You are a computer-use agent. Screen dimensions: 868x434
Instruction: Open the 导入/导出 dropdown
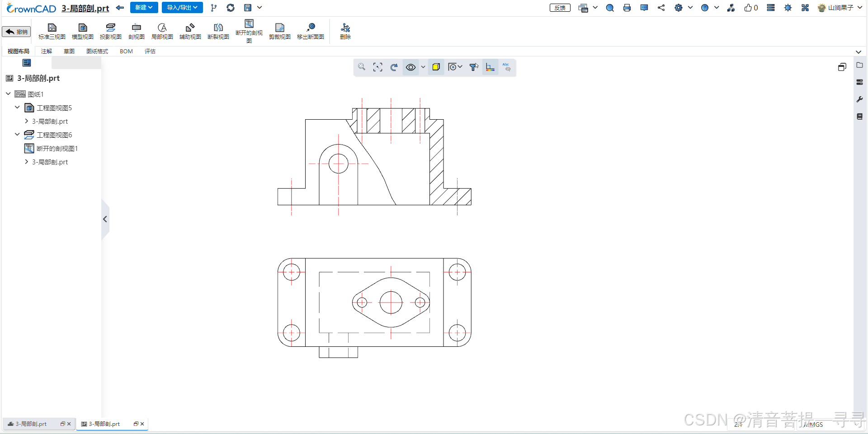[182, 8]
